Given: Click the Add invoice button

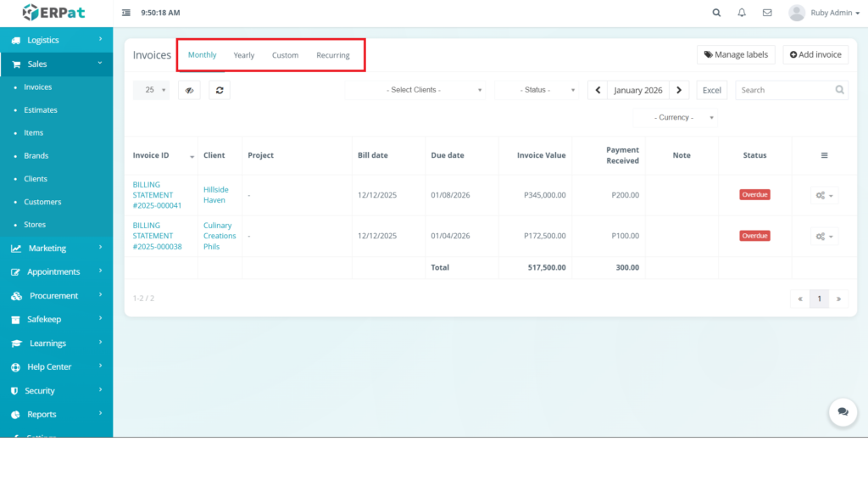Looking at the screenshot, I should click(x=815, y=54).
